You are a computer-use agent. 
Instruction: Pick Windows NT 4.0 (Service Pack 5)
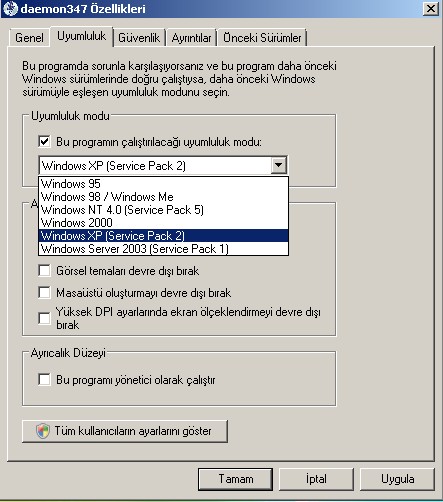pyautogui.click(x=163, y=210)
